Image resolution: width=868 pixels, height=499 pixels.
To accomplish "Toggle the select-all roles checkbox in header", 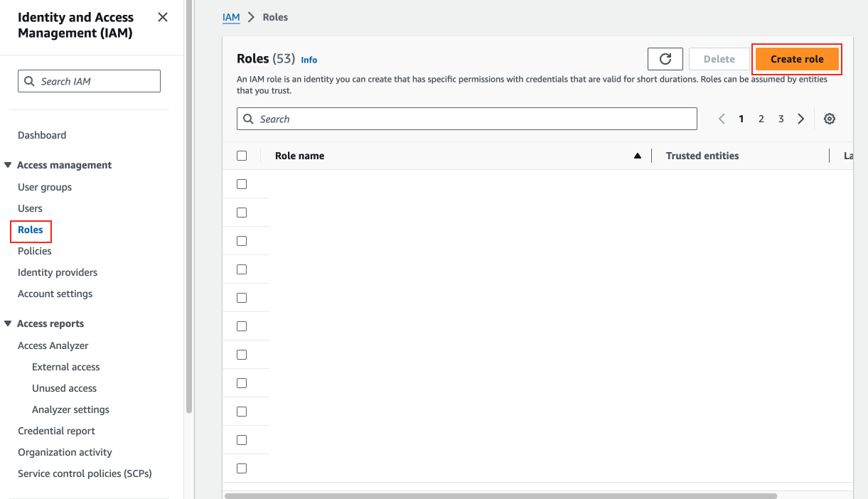I will point(242,156).
